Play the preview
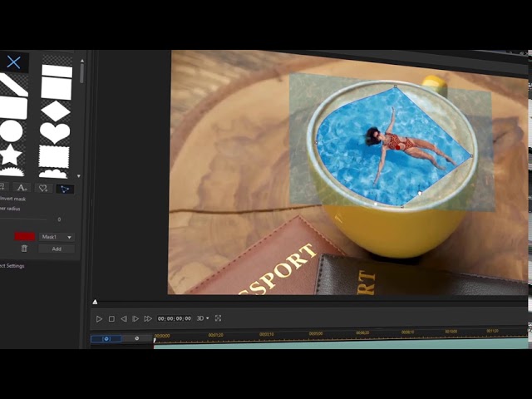Viewport: 532px width, 399px height. click(x=99, y=319)
